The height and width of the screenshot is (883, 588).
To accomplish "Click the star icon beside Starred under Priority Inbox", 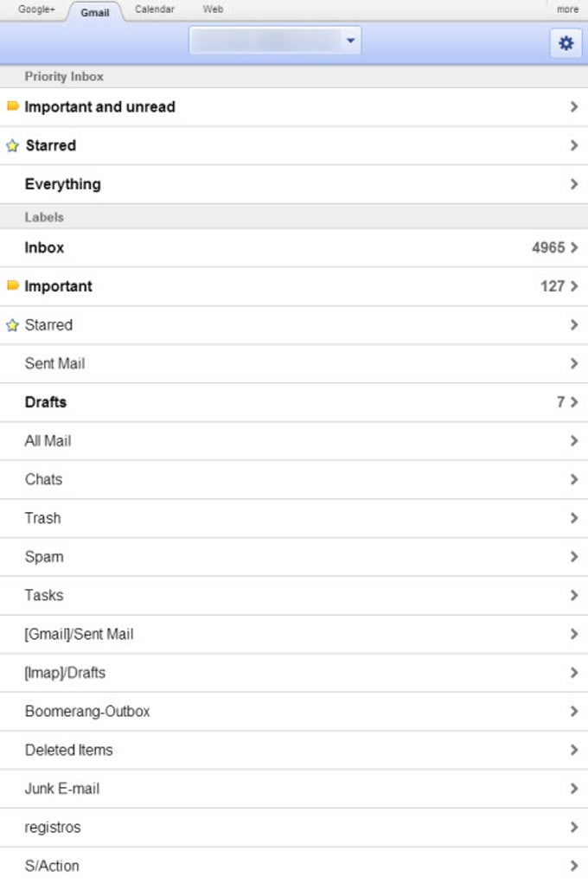I will tap(12, 145).
